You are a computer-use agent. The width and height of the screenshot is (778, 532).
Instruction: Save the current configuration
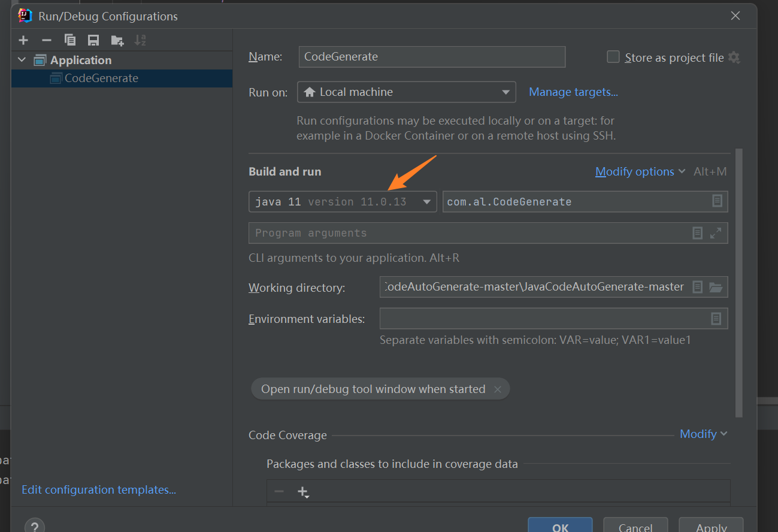point(93,40)
